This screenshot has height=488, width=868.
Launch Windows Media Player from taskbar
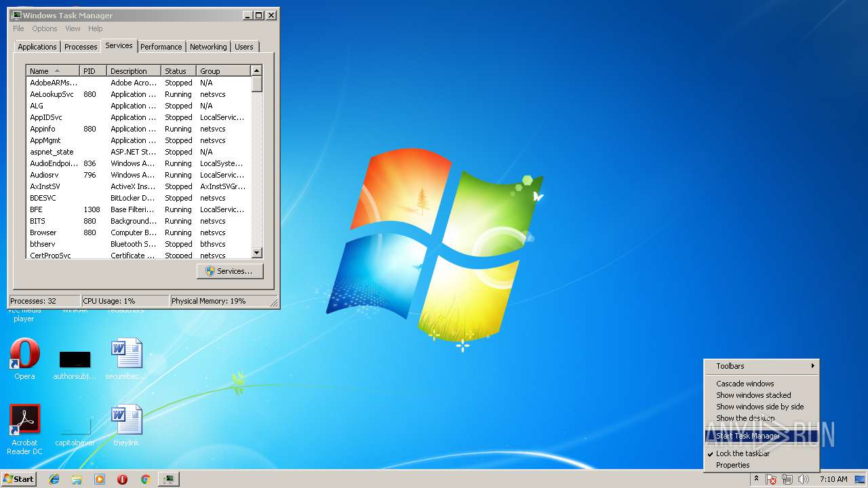(100, 479)
